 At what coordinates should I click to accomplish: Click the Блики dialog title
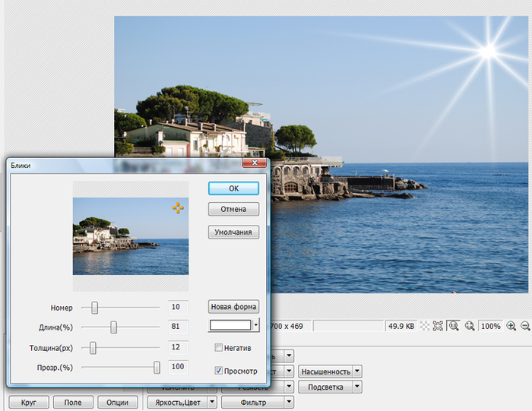pyautogui.click(x=21, y=166)
